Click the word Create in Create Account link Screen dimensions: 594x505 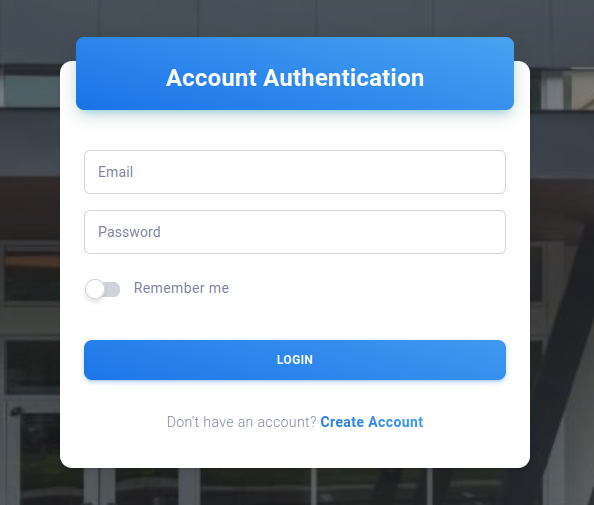point(342,422)
